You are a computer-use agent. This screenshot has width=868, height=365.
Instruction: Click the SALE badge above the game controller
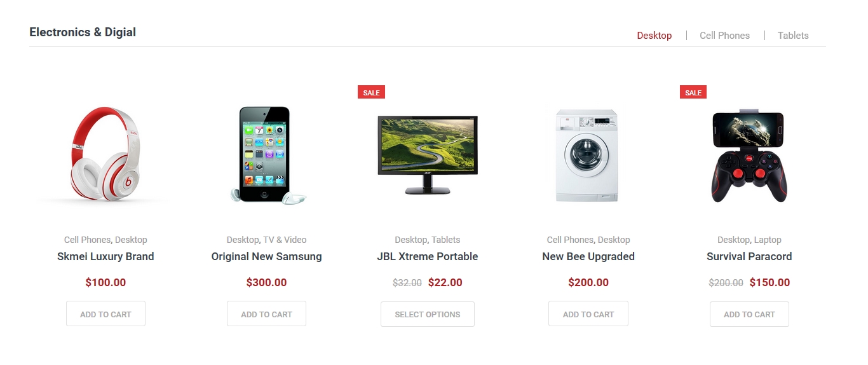(x=693, y=92)
